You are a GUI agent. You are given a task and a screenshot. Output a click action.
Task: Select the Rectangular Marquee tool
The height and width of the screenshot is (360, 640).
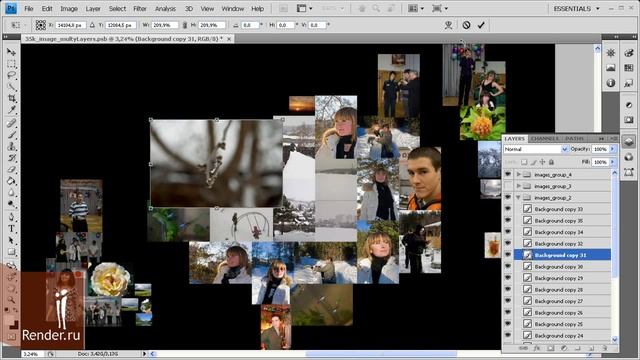[x=11, y=64]
